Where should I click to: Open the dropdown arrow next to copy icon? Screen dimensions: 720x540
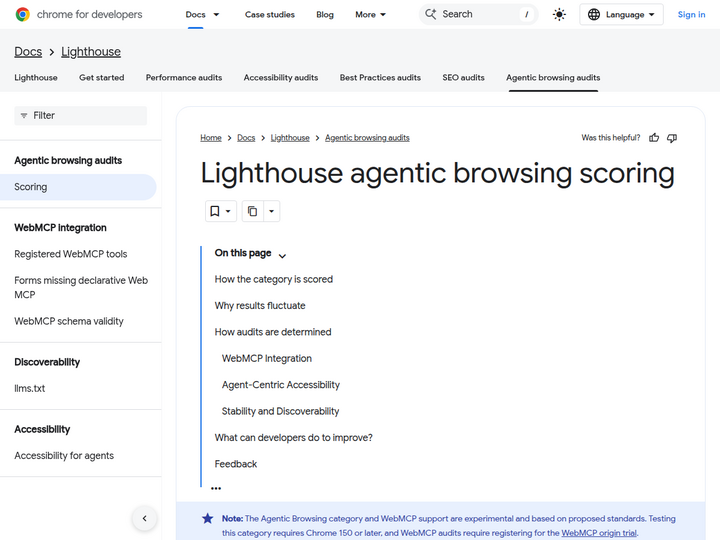pos(271,211)
